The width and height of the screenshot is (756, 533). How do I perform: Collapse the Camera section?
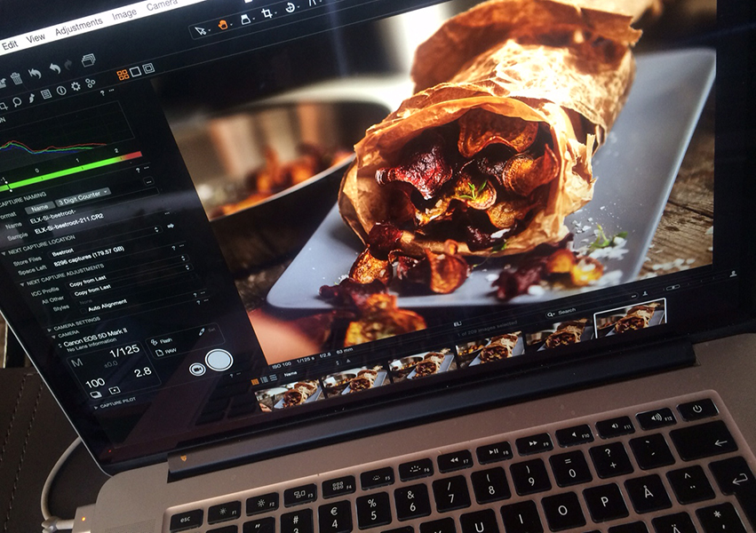coord(53,337)
